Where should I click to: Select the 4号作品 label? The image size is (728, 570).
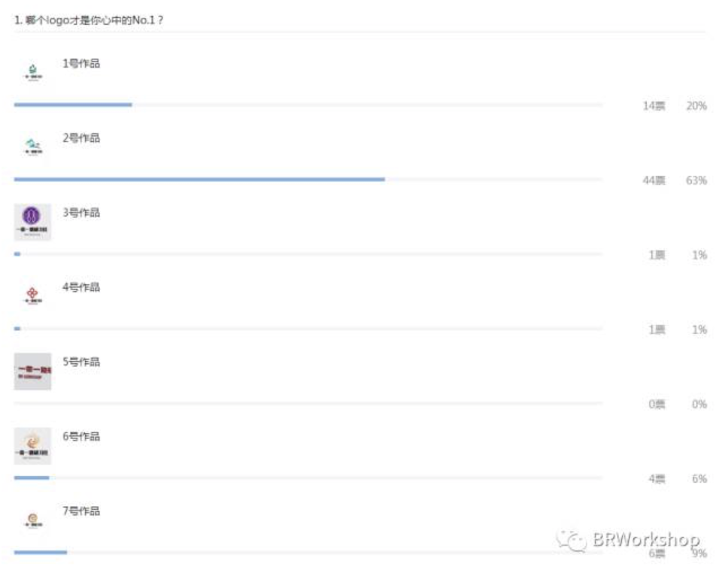(x=81, y=287)
